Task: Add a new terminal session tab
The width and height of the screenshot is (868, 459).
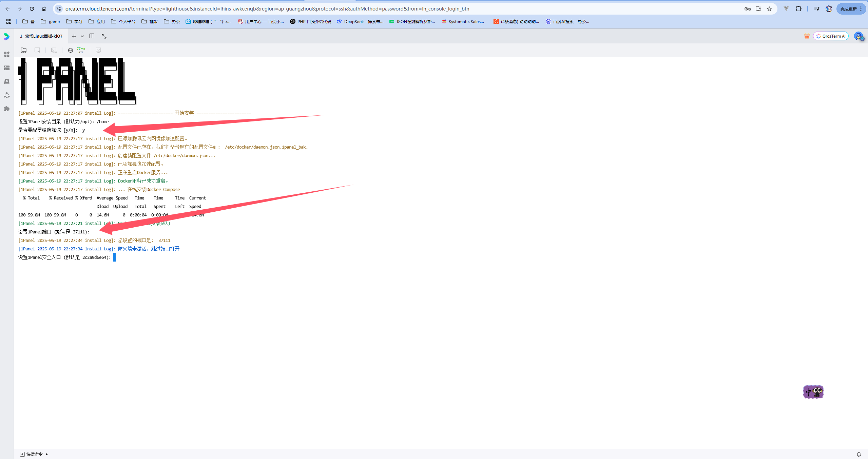Action: coord(74,36)
